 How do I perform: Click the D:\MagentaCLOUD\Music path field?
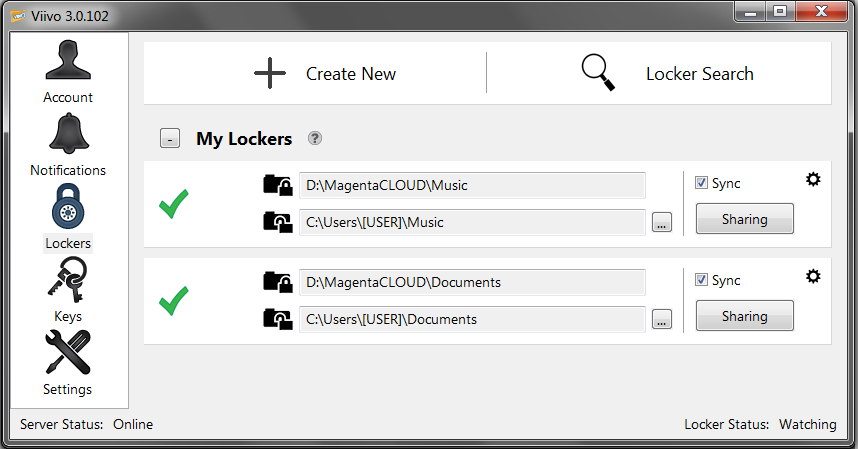pyautogui.click(x=472, y=185)
